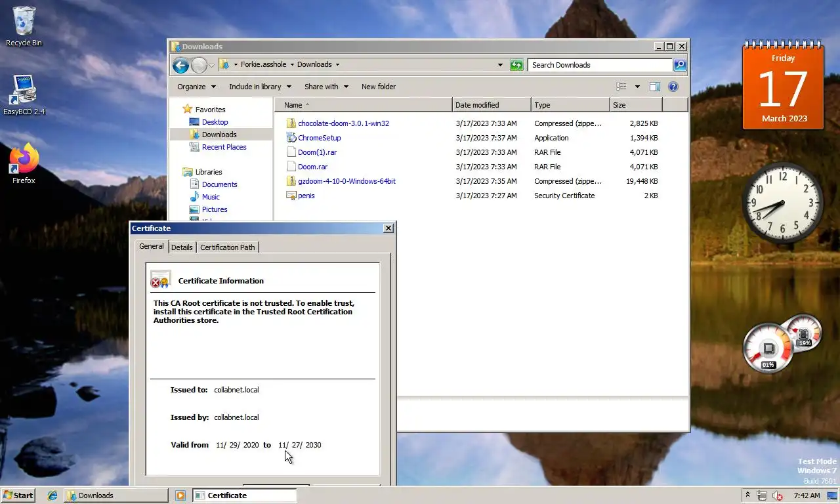
Task: Open Music library in navigation pane
Action: [x=211, y=197]
